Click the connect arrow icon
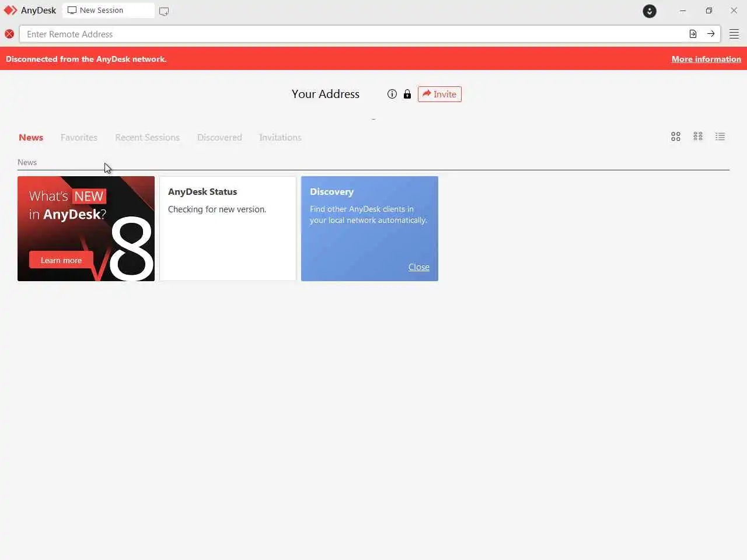Screen dimensions: 747x560 [x=711, y=34]
